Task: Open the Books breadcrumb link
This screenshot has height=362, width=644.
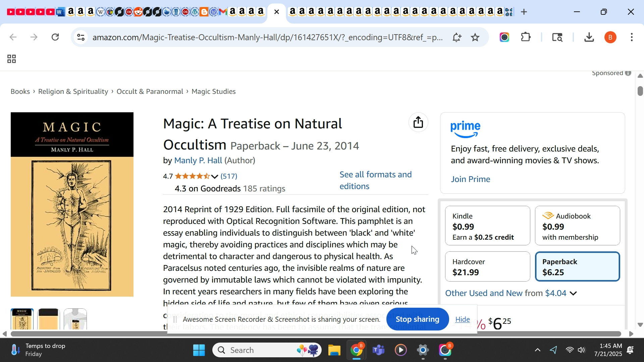Action: pyautogui.click(x=20, y=92)
